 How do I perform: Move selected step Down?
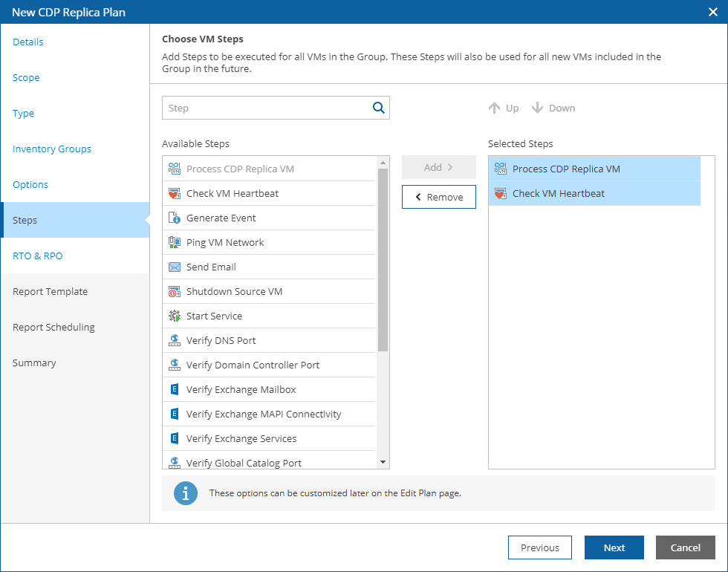553,108
